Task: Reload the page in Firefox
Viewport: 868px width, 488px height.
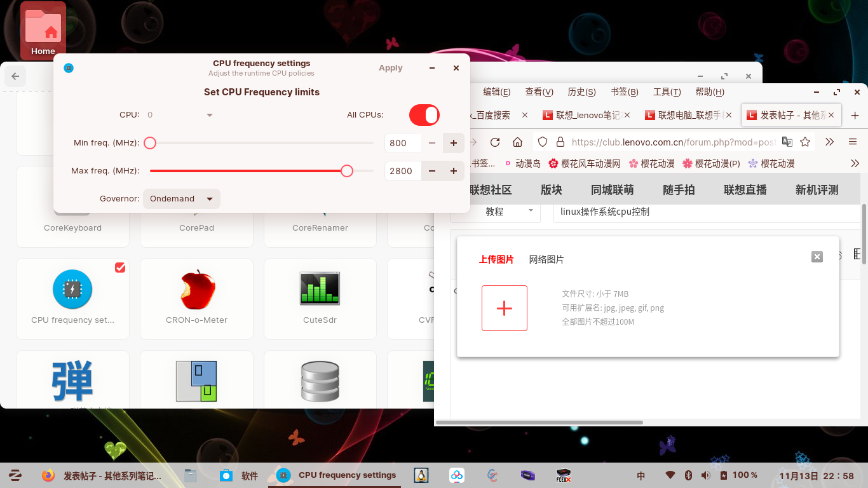Action: coord(495,142)
